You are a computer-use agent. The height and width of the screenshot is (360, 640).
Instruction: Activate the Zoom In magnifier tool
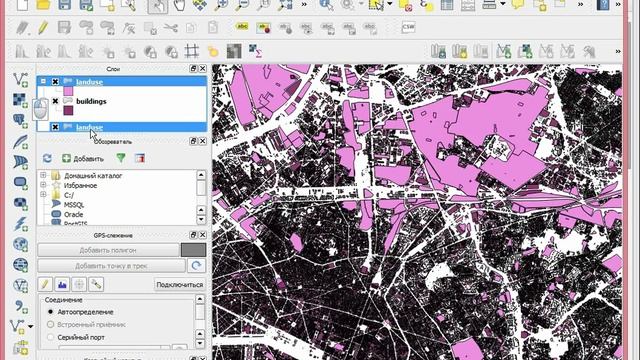click(x=222, y=5)
